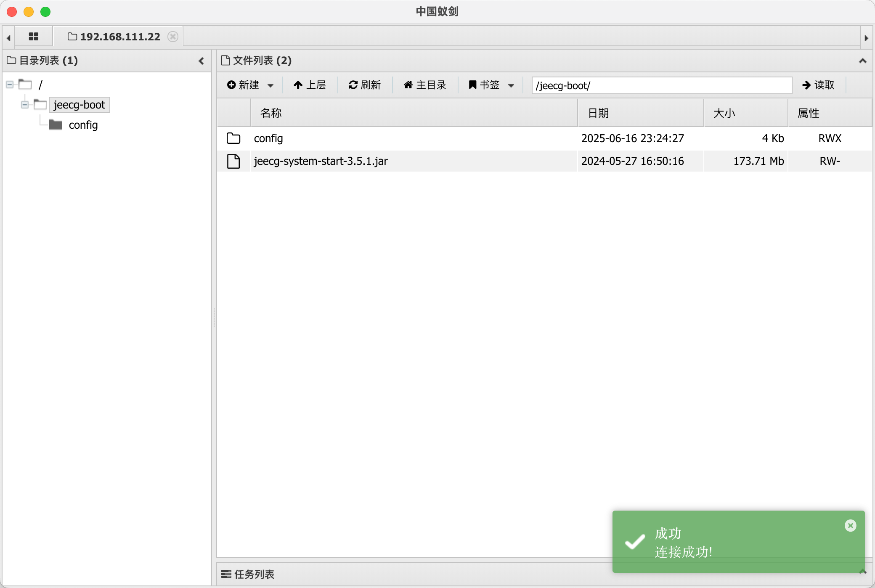Collapse the root / tree node
Viewport: 875px width, 588px height.
[x=10, y=85]
